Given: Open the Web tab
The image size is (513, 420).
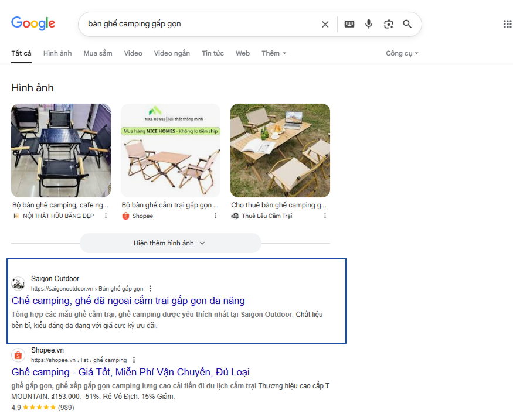Looking at the screenshot, I should (243, 53).
